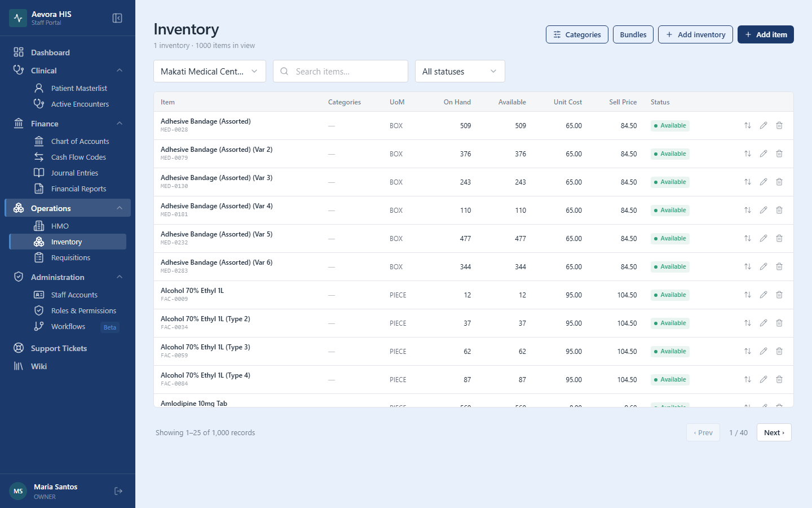
Task: Edit Adhesive Bandage (Assorted) (Var 5)
Action: 764,238
